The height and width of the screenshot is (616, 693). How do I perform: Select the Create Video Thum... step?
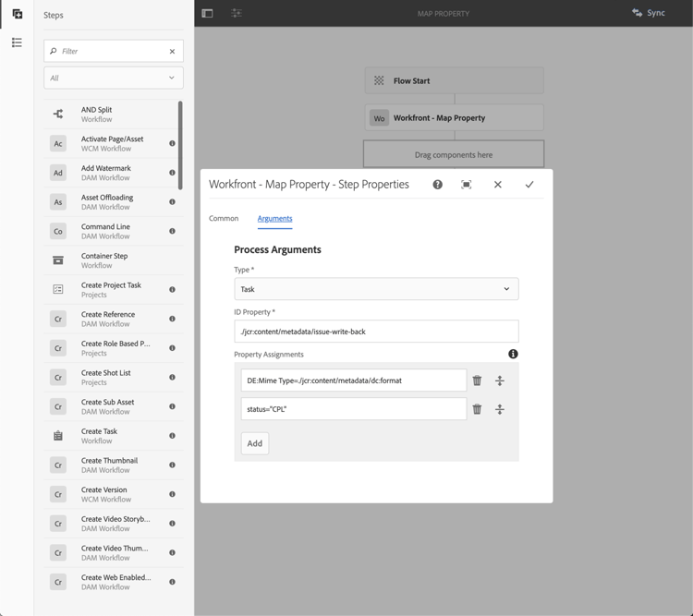(114, 553)
